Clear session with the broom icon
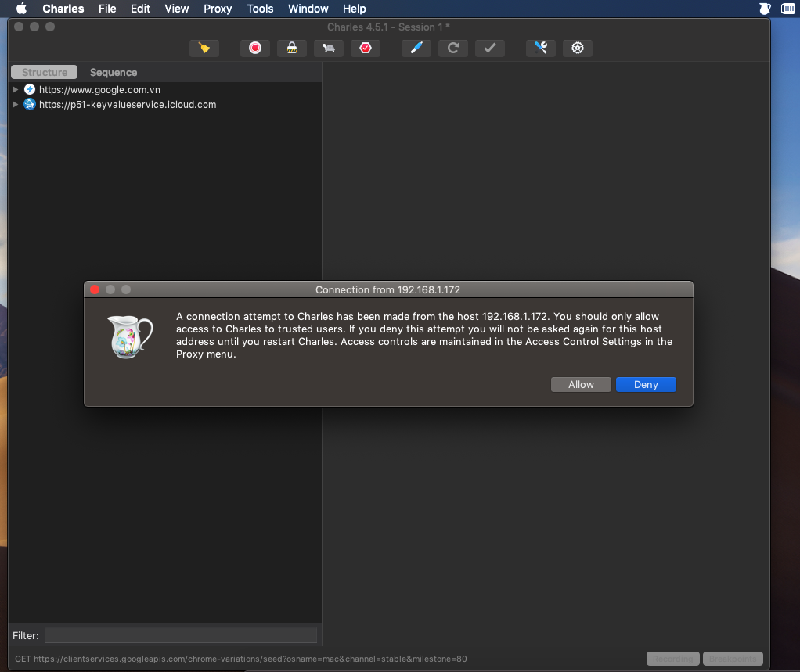Viewport: 800px width, 672px height. pyautogui.click(x=204, y=48)
